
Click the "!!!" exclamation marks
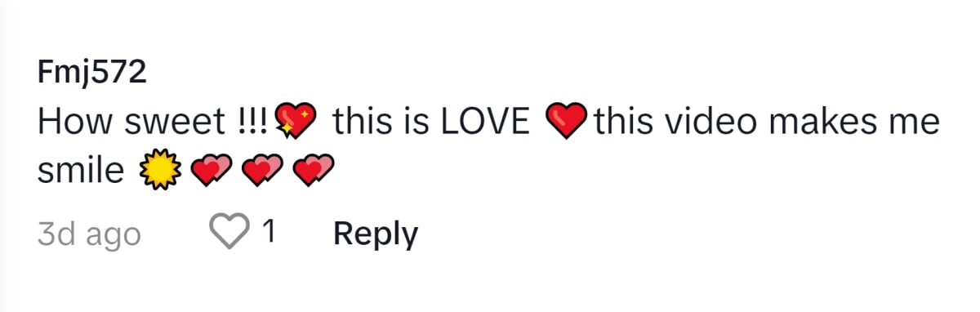coord(254,123)
